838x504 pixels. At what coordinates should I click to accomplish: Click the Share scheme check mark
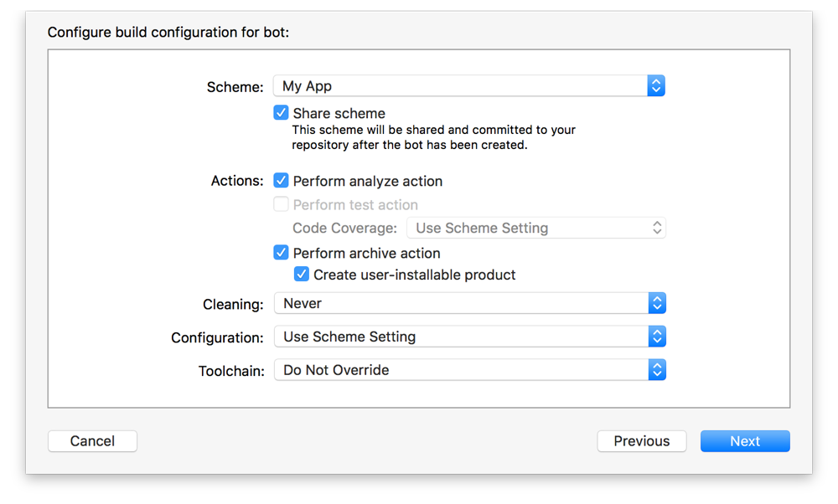click(281, 112)
